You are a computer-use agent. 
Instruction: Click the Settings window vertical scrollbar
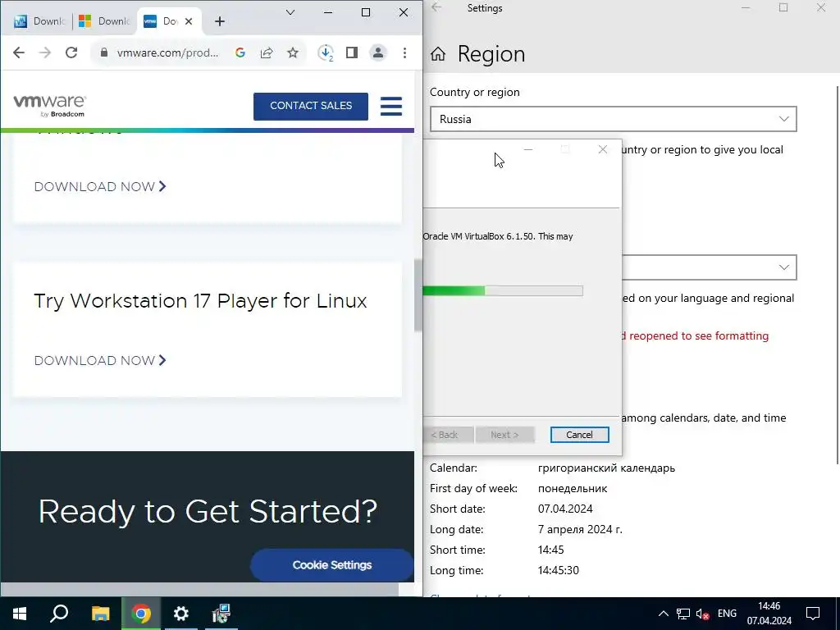[x=838, y=274]
